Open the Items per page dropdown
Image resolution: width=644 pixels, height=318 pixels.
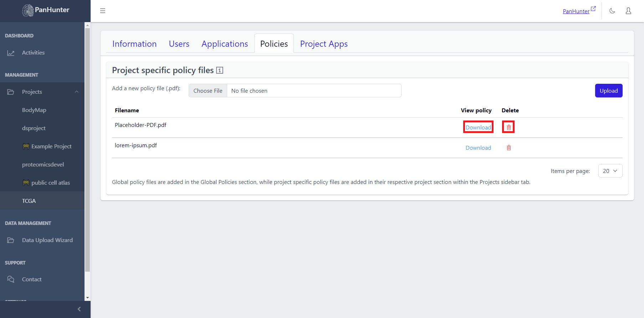[610, 171]
